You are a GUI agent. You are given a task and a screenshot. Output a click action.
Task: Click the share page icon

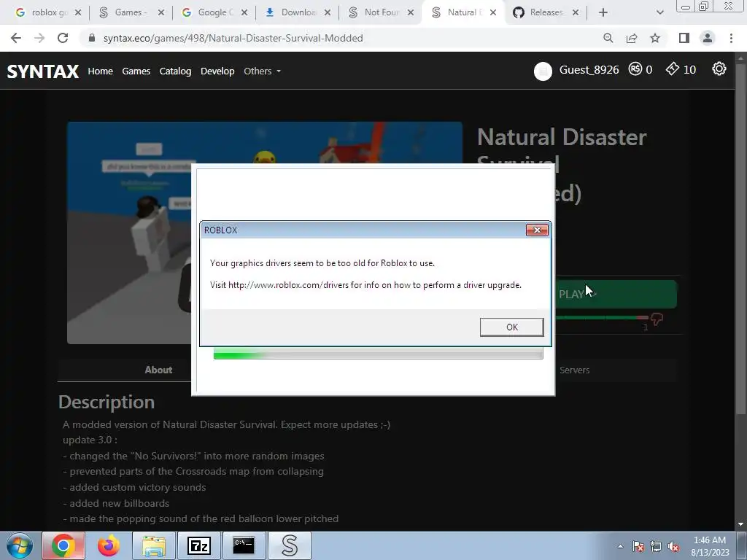pos(632,38)
